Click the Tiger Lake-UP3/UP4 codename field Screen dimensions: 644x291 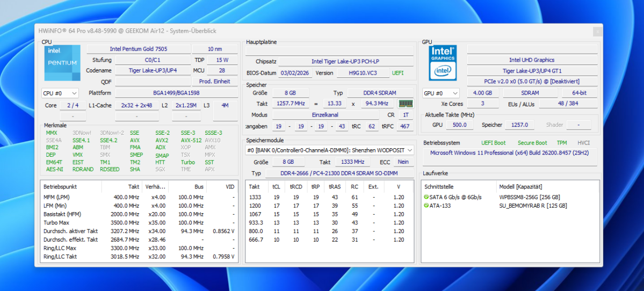click(x=152, y=70)
